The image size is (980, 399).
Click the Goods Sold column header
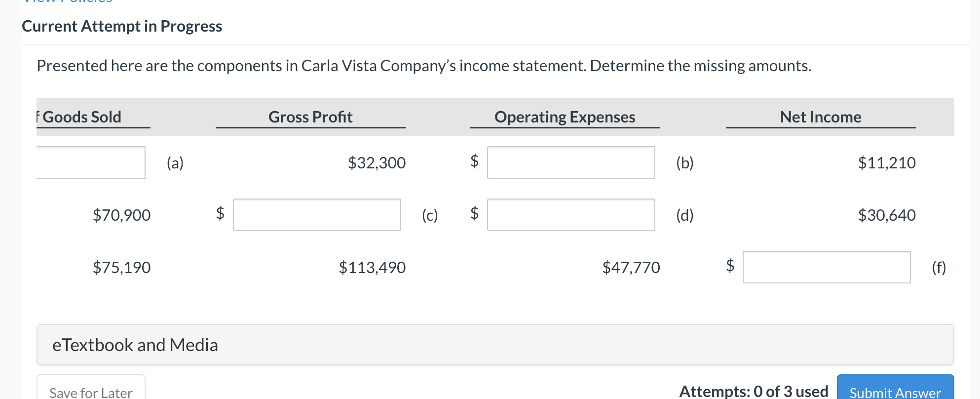(81, 117)
